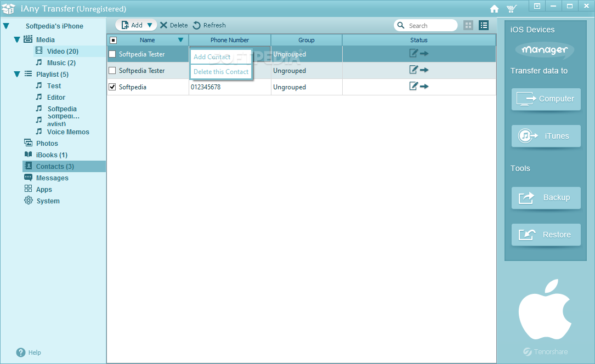Switch to list view
Image resolution: width=595 pixels, height=364 pixels.
484,25
